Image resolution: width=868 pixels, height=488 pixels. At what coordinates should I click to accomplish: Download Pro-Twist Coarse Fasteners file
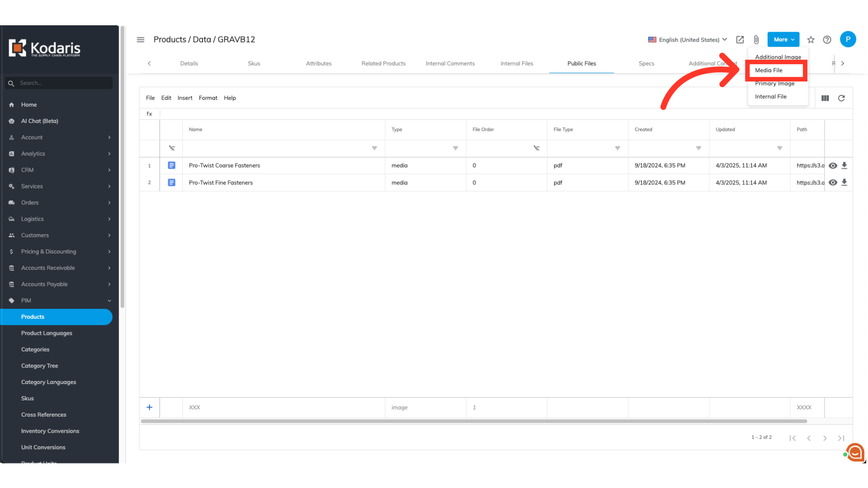844,165
